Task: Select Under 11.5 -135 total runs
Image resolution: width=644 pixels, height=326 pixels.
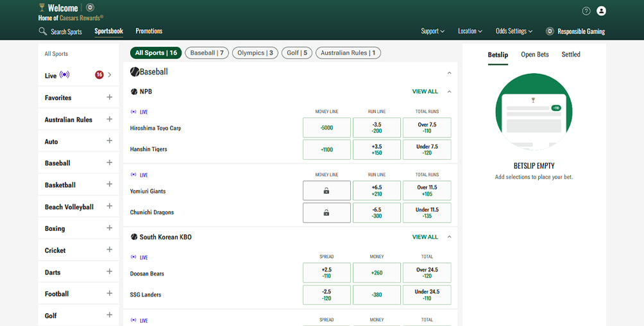Action: pos(427,213)
